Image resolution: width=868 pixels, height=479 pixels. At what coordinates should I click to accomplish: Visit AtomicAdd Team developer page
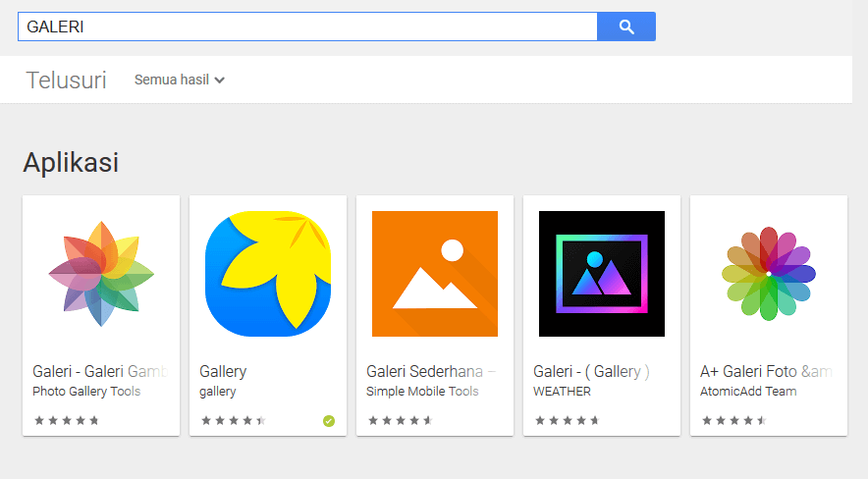click(x=748, y=392)
